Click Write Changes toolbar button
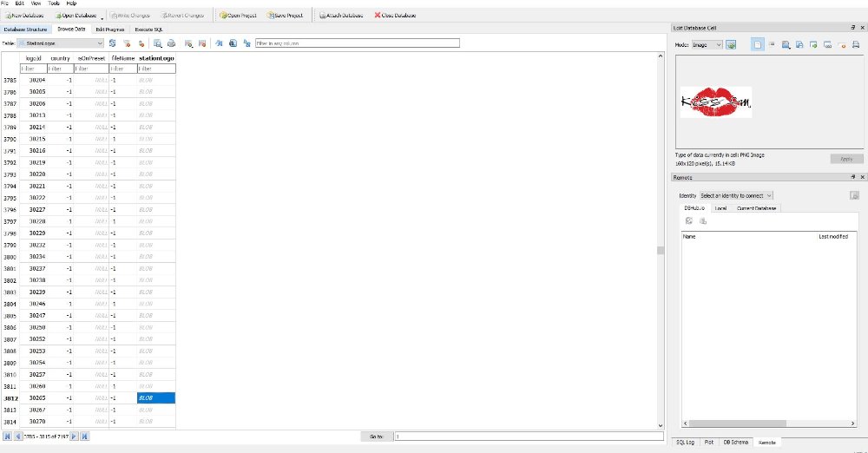Image resolution: width=868 pixels, height=453 pixels. [x=130, y=16]
